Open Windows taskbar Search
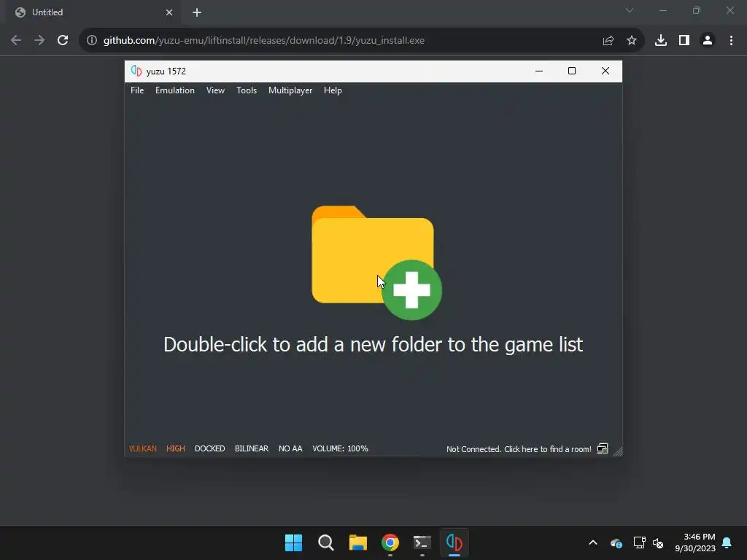The height and width of the screenshot is (560, 747). point(326,542)
